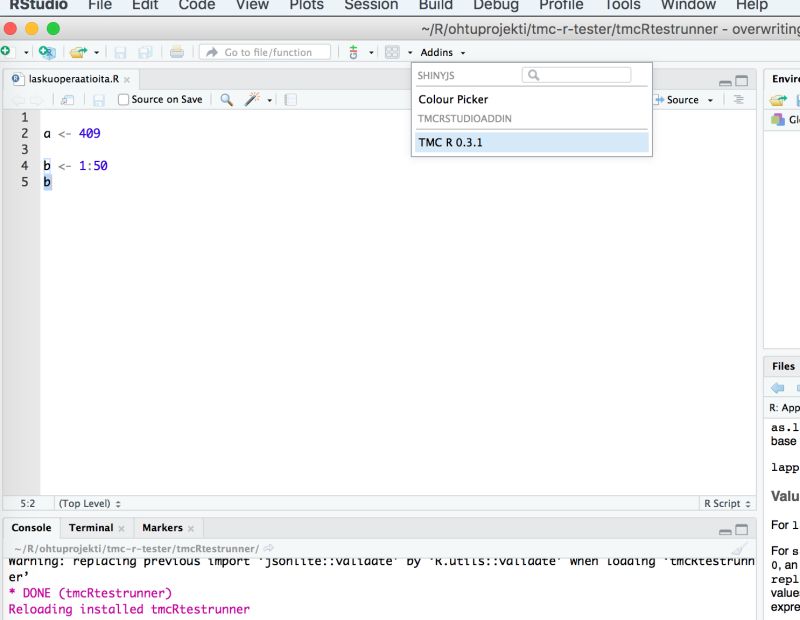Click the view working directory arrow icon
This screenshot has height=620, width=800.
tap(268, 548)
